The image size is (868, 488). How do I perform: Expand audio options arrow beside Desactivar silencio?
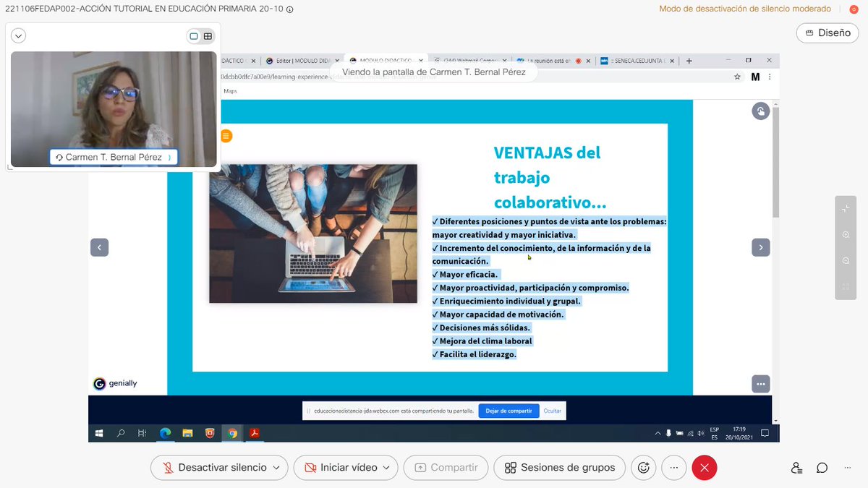(x=276, y=468)
